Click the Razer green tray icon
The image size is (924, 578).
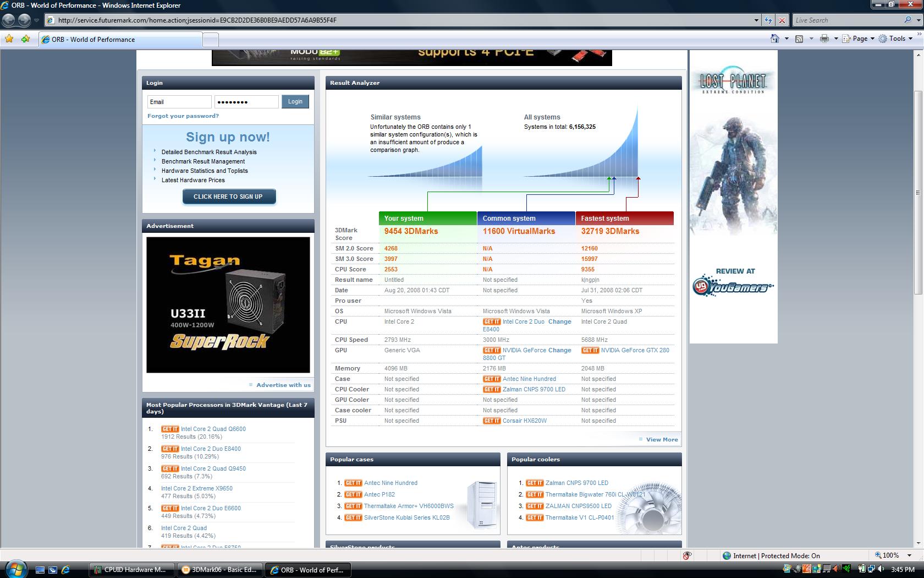(x=847, y=569)
